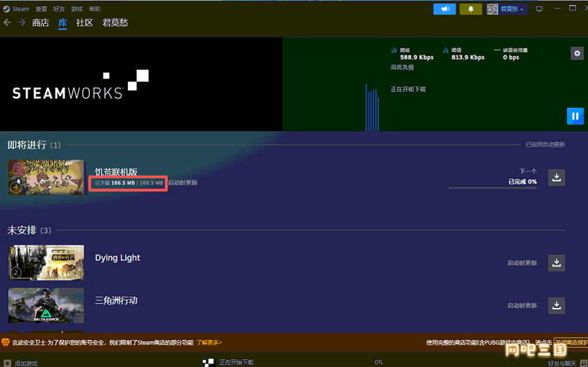Click the 了解更多 link
Screen dimensions: 588x367
coord(209,343)
